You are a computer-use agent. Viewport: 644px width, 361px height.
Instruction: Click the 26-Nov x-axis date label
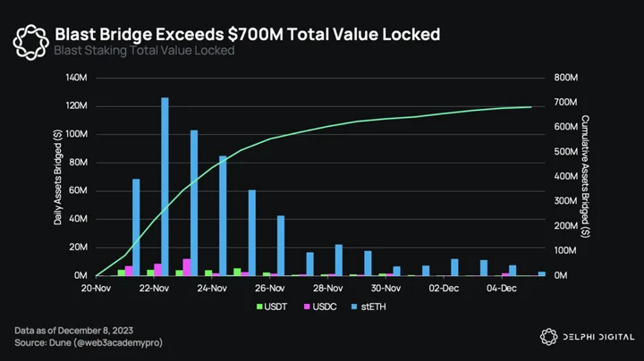click(x=270, y=288)
